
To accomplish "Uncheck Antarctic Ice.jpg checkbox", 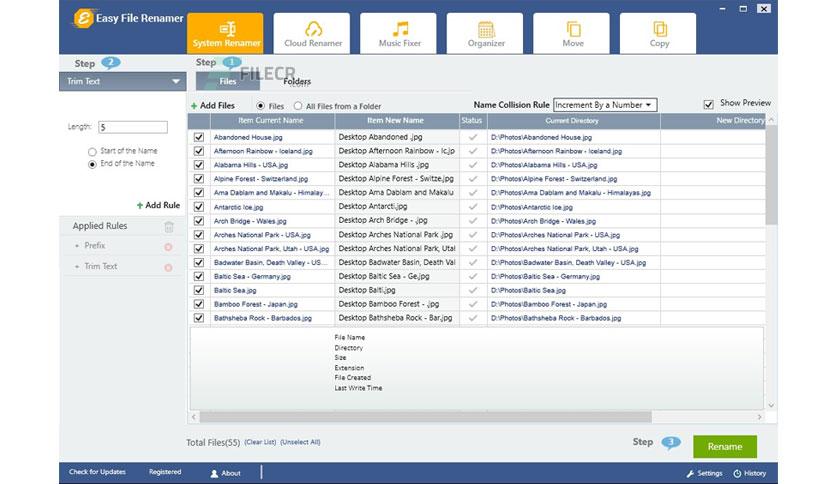I will (x=199, y=207).
